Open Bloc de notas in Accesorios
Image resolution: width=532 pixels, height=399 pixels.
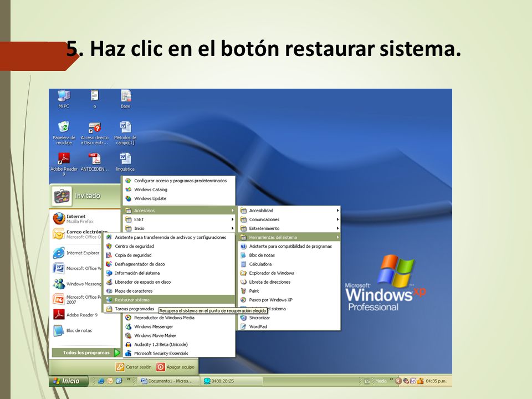tap(289, 255)
